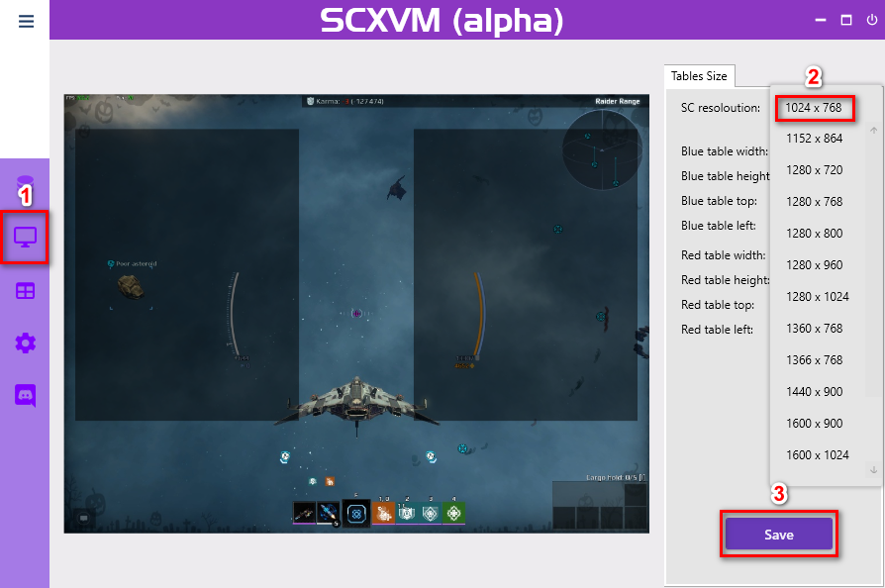Click the database icon in sidebar
This screenshot has width=885, height=588.
click(x=26, y=184)
